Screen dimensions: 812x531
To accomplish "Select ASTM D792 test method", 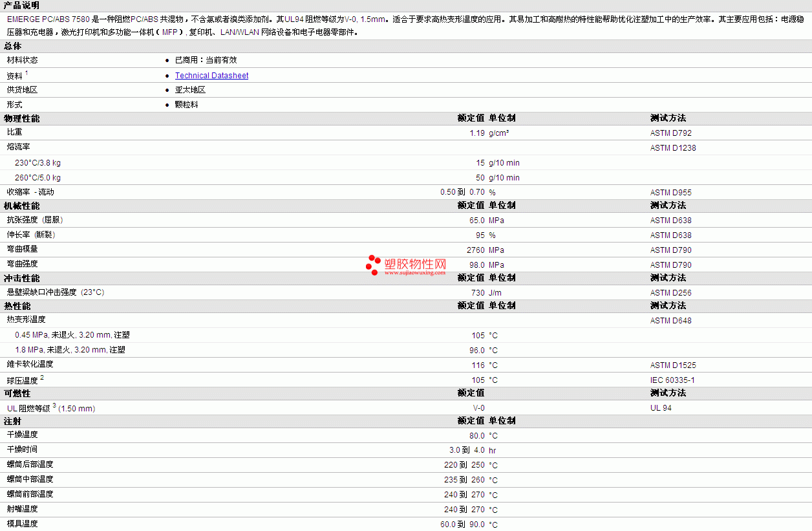I will click(671, 133).
